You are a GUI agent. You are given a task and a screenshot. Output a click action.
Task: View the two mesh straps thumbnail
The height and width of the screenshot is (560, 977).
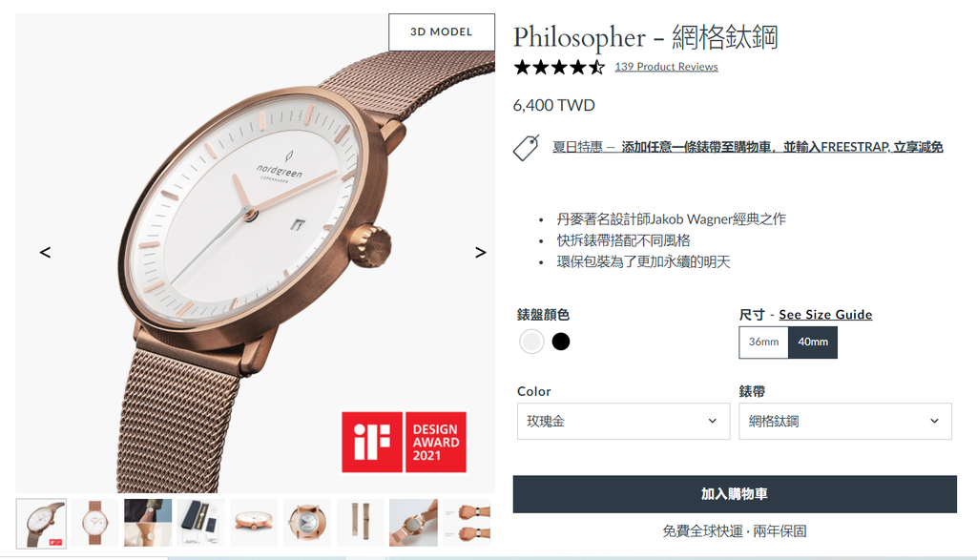[x=361, y=523]
